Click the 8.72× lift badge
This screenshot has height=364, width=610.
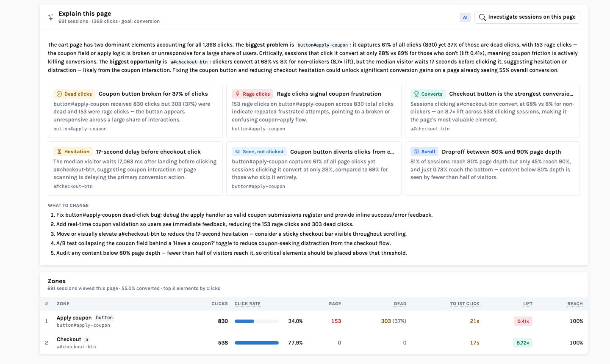[x=523, y=343]
